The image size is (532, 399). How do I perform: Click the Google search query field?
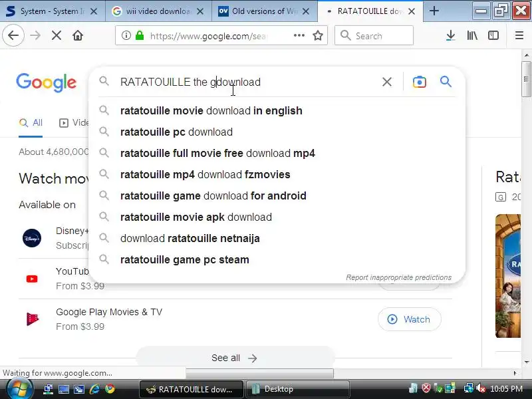coord(247,82)
